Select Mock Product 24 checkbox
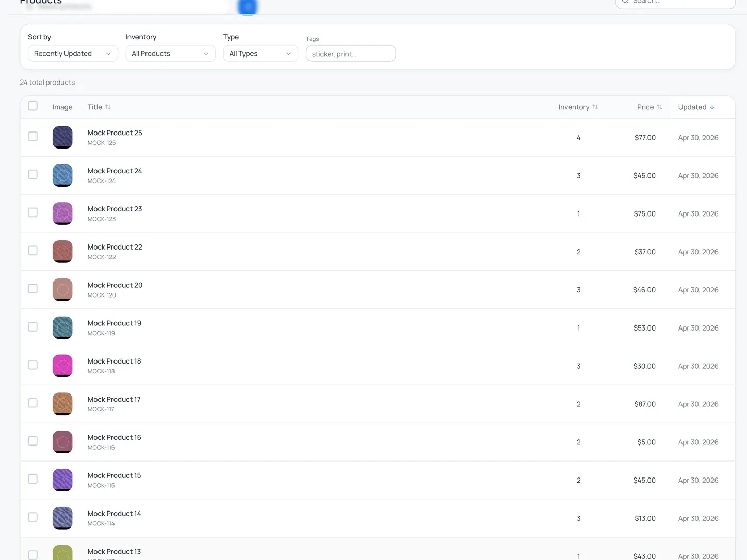The image size is (747, 560). pos(33,174)
